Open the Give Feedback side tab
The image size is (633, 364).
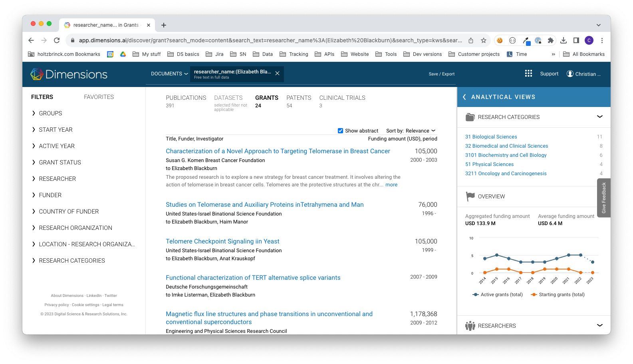(604, 198)
